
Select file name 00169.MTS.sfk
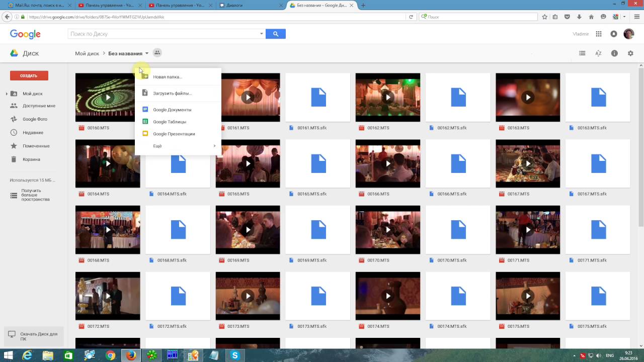[x=312, y=260]
